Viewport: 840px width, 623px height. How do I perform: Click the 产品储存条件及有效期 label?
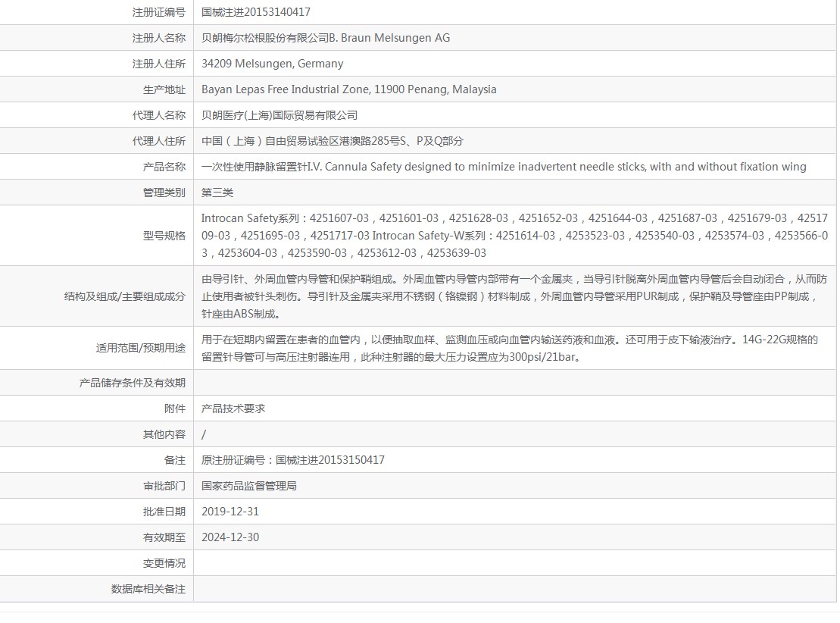tap(132, 382)
